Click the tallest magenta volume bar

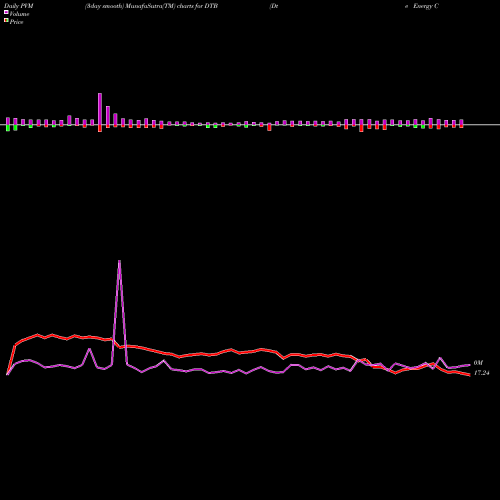click(x=100, y=109)
